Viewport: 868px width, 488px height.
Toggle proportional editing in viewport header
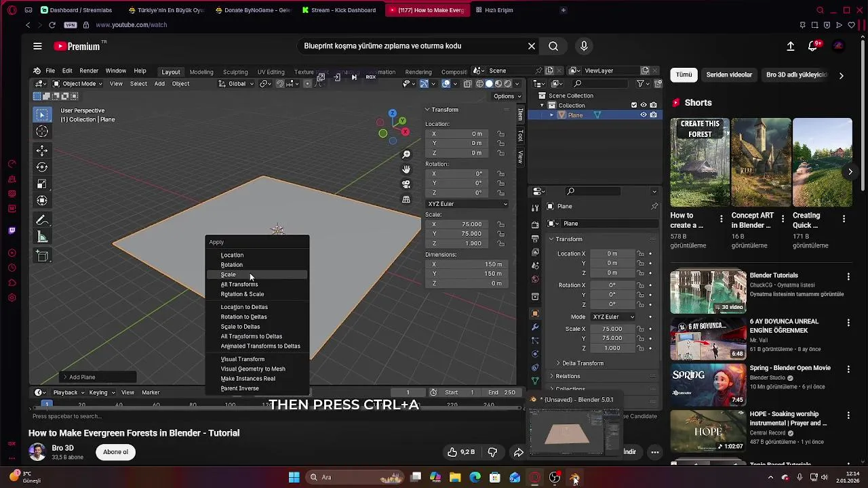[308, 83]
